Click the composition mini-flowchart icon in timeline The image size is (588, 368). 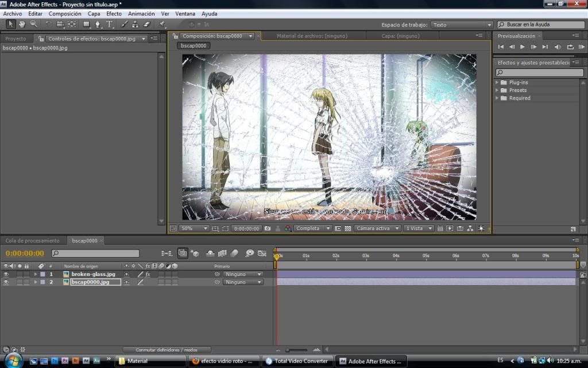[x=167, y=254]
